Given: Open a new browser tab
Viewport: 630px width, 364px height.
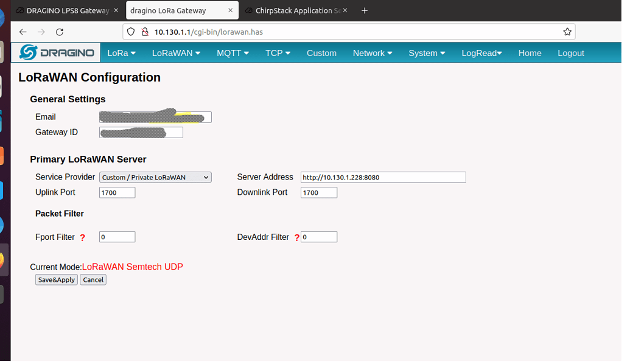Looking at the screenshot, I should pyautogui.click(x=363, y=10).
